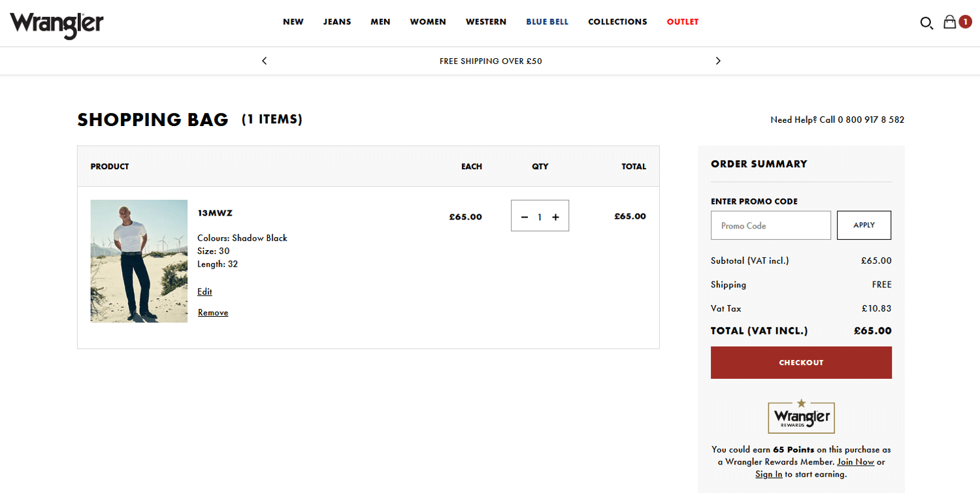Click the 65 Points rewards text
Viewport: 980px width, 499px height.
click(x=794, y=449)
